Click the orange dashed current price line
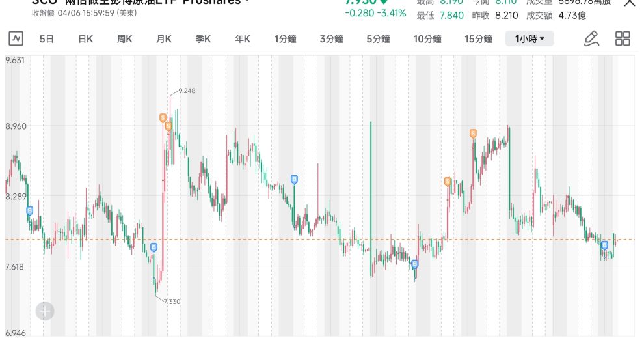 point(260,240)
